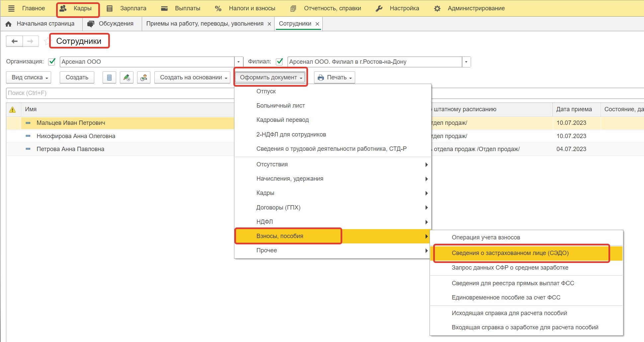Click the warning triangle column header
644x342 pixels.
[x=13, y=110]
